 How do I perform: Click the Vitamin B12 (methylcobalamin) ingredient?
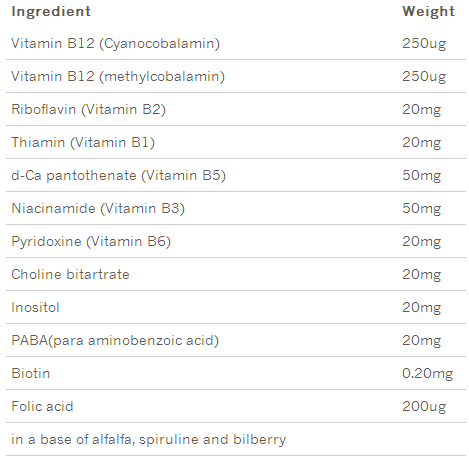[x=118, y=77]
